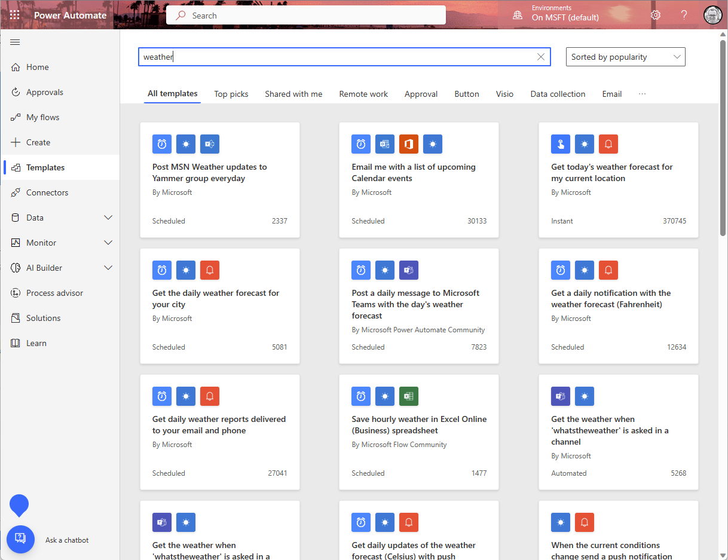Expand the AI Builder section chevron
Image resolution: width=728 pixels, height=560 pixels.
coord(108,268)
